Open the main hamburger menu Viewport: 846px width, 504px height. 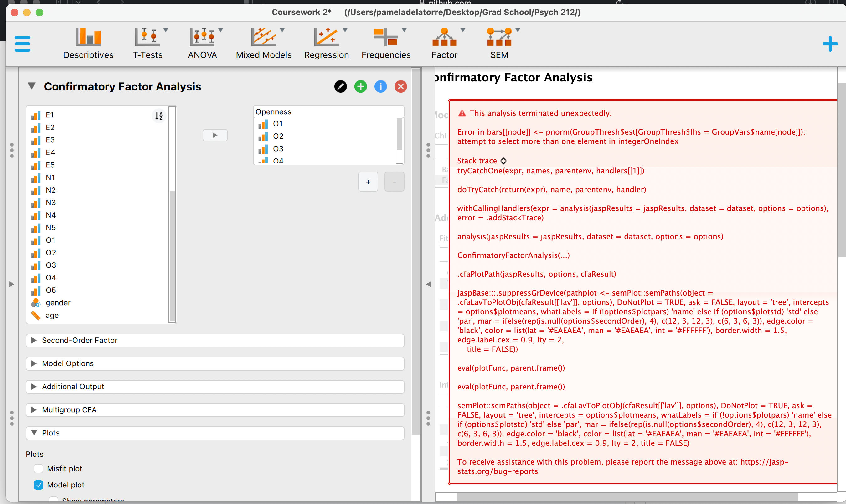click(x=23, y=44)
